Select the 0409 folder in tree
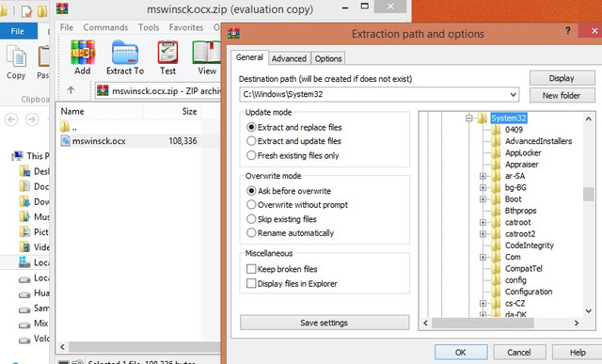The image size is (602, 364). 514,130
